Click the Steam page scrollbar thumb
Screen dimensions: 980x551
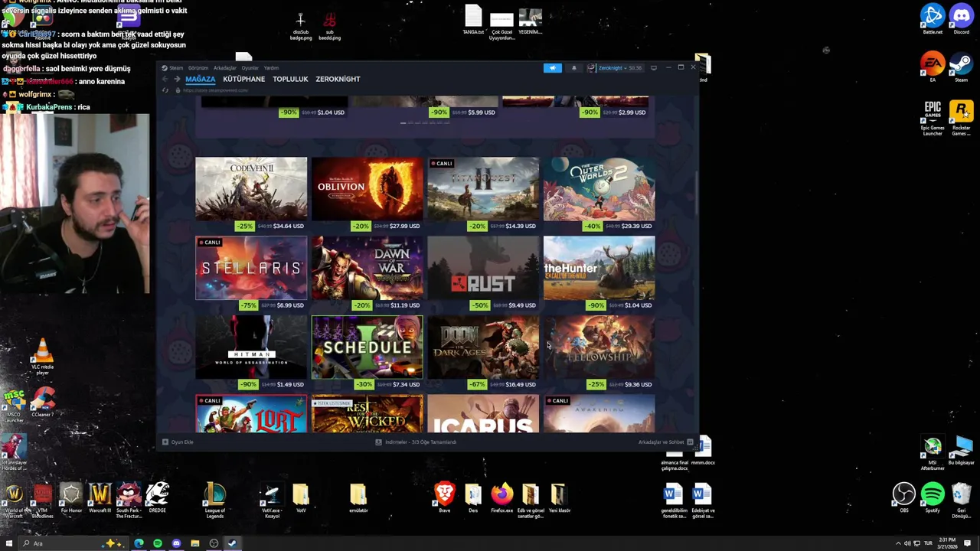[x=696, y=194]
